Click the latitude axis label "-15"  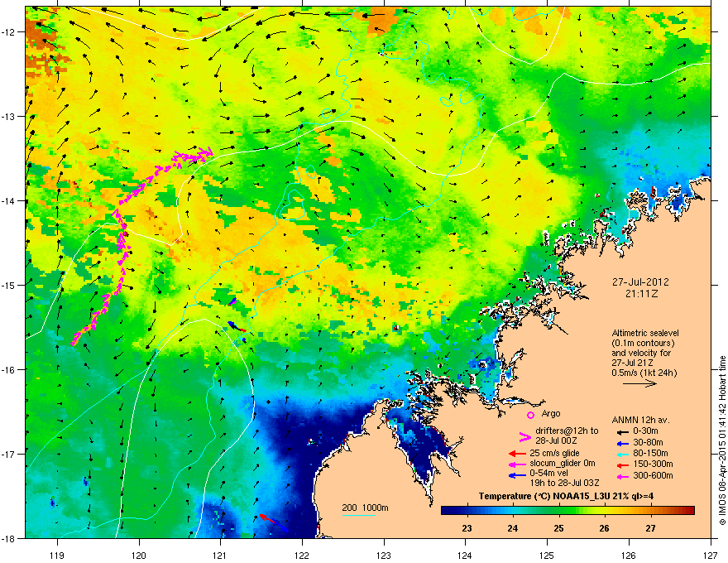pyautogui.click(x=8, y=285)
